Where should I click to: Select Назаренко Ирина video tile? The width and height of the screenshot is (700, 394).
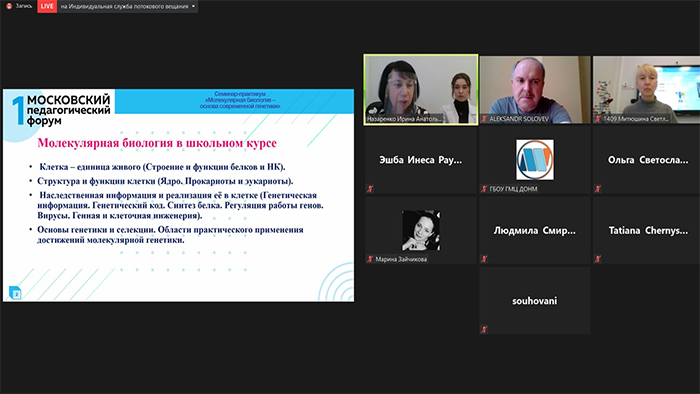click(x=421, y=89)
